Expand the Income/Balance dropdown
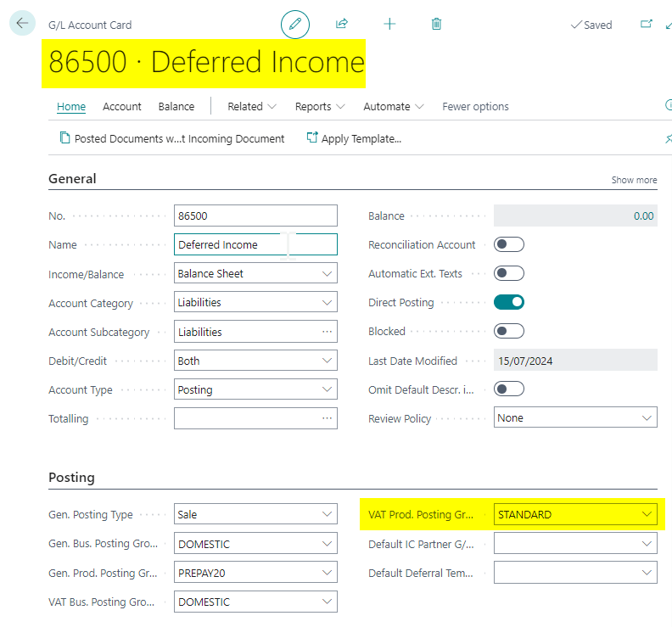 [x=327, y=274]
